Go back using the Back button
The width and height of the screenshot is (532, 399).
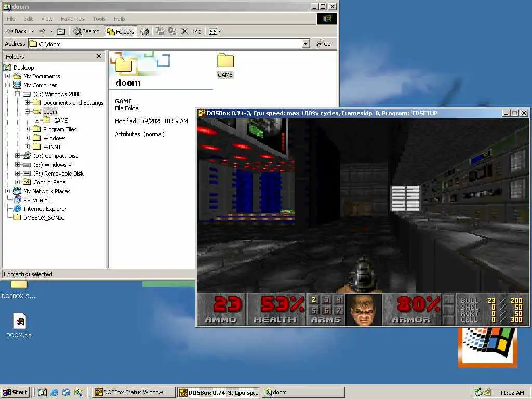pos(16,31)
